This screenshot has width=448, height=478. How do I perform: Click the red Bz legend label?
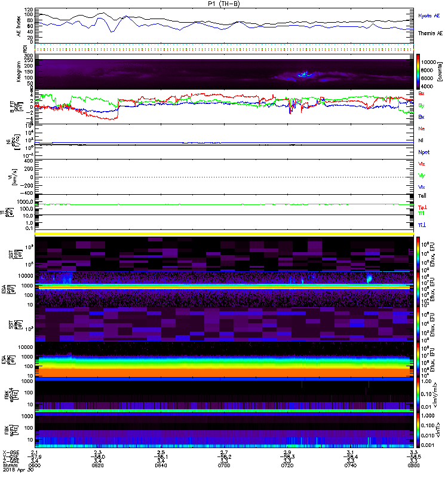click(421, 93)
